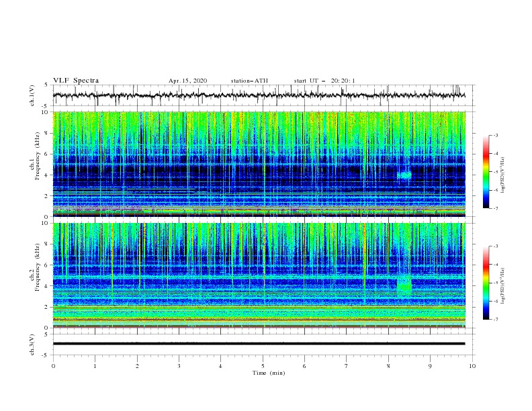Viewport: 532px width, 411px height.
Task: Click time axis tick label "7"
Action: point(347,366)
